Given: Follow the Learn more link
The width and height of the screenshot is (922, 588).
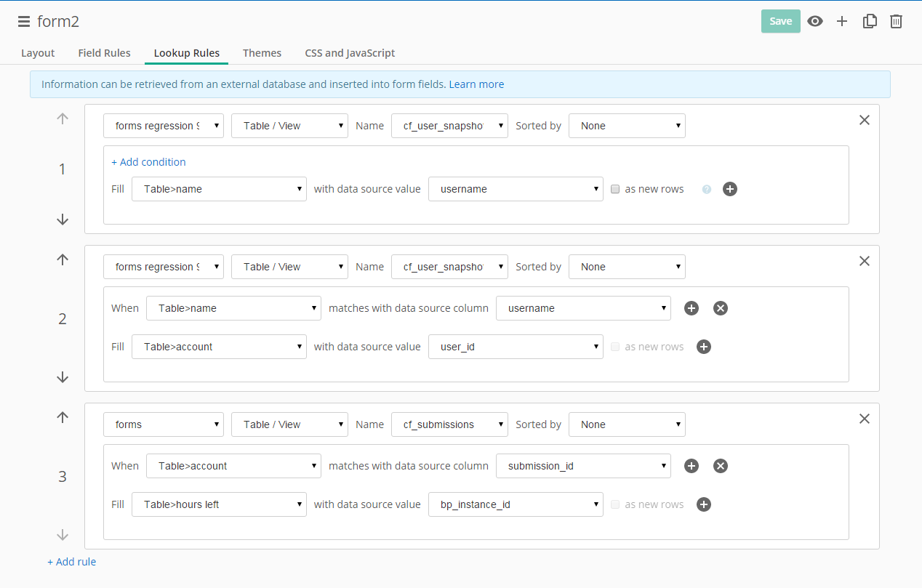Looking at the screenshot, I should tap(476, 84).
